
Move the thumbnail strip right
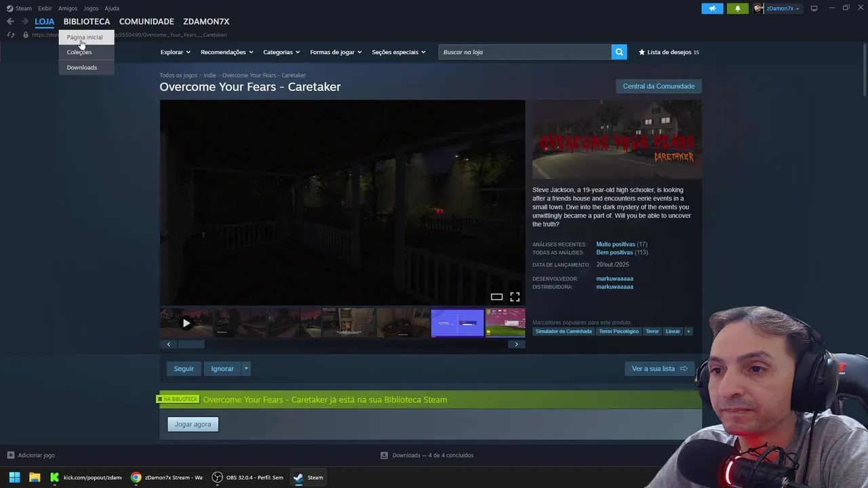pyautogui.click(x=516, y=344)
